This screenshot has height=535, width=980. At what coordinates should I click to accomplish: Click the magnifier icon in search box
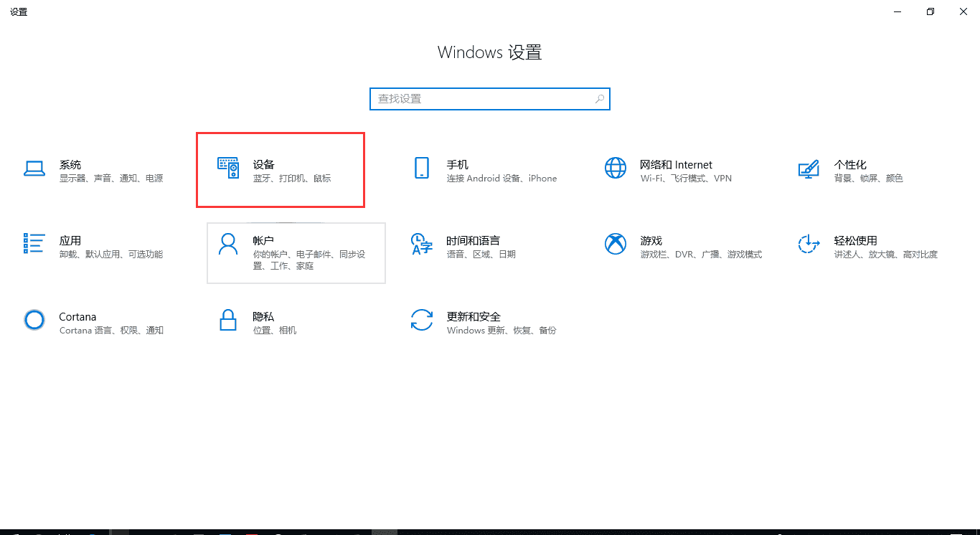600,99
